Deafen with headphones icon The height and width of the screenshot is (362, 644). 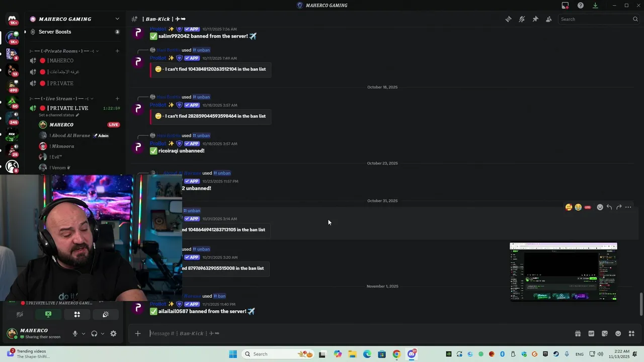[x=94, y=333]
